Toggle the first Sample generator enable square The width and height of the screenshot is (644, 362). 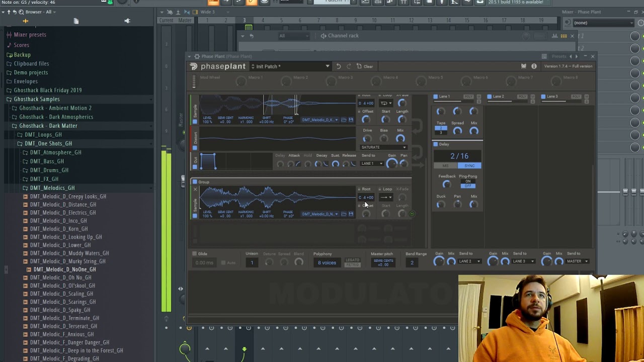coord(195,121)
